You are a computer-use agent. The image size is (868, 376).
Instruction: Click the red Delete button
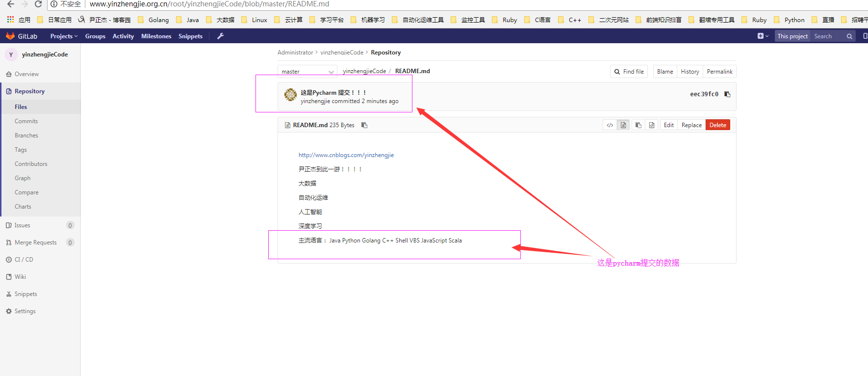(718, 125)
